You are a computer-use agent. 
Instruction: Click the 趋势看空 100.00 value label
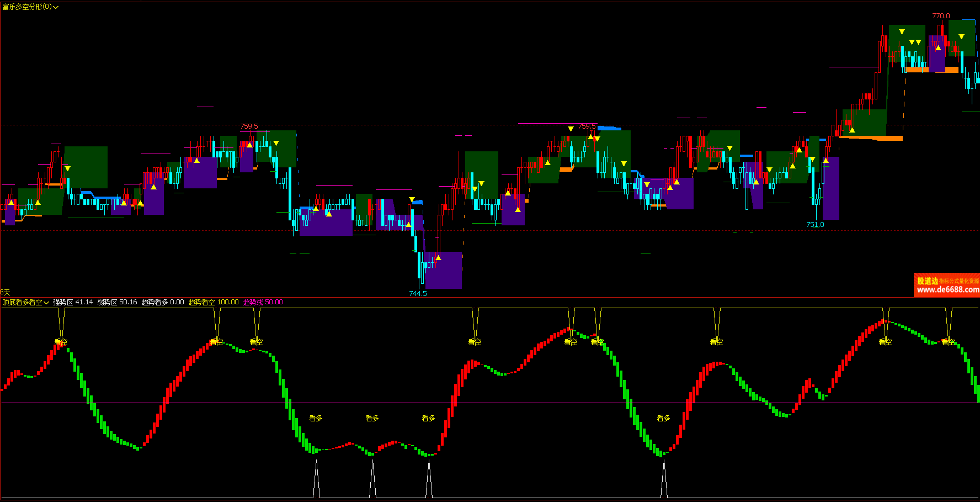point(214,302)
